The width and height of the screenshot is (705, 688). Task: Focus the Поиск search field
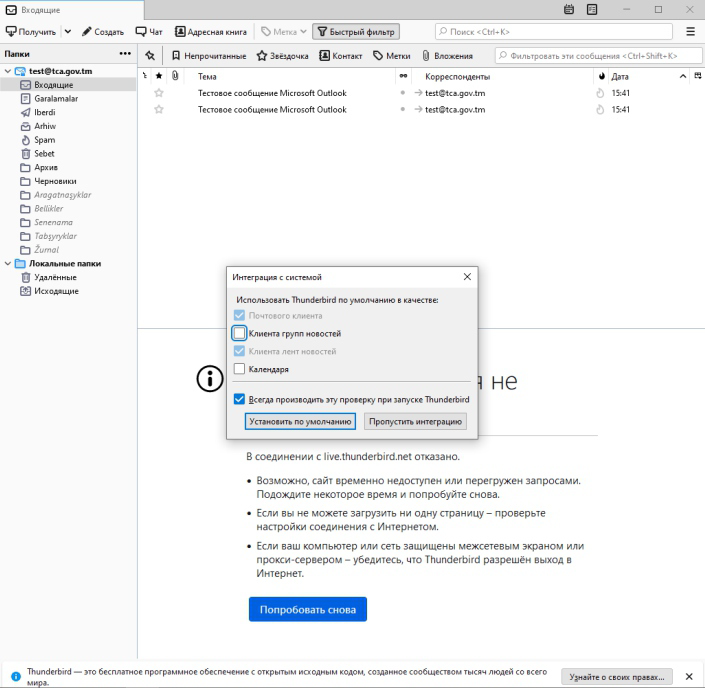click(553, 31)
